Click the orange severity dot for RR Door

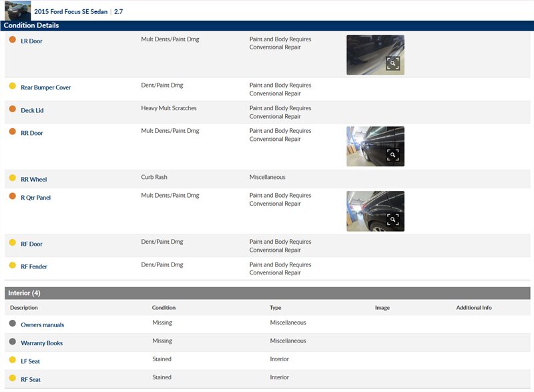click(13, 132)
